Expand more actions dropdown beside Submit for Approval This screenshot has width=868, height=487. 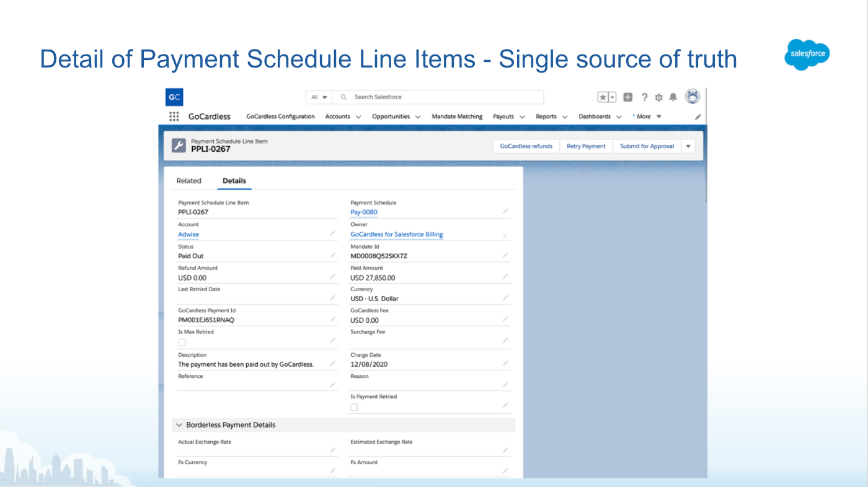click(688, 146)
